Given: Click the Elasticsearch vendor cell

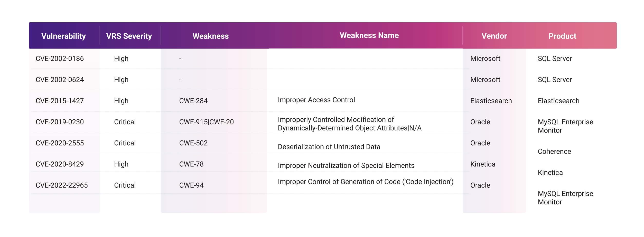Looking at the screenshot, I should point(491,101).
